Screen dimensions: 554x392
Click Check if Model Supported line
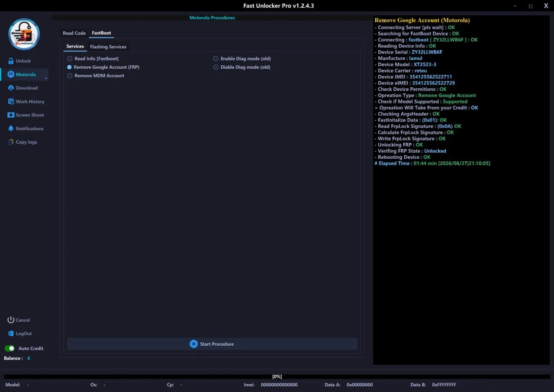[x=421, y=102]
